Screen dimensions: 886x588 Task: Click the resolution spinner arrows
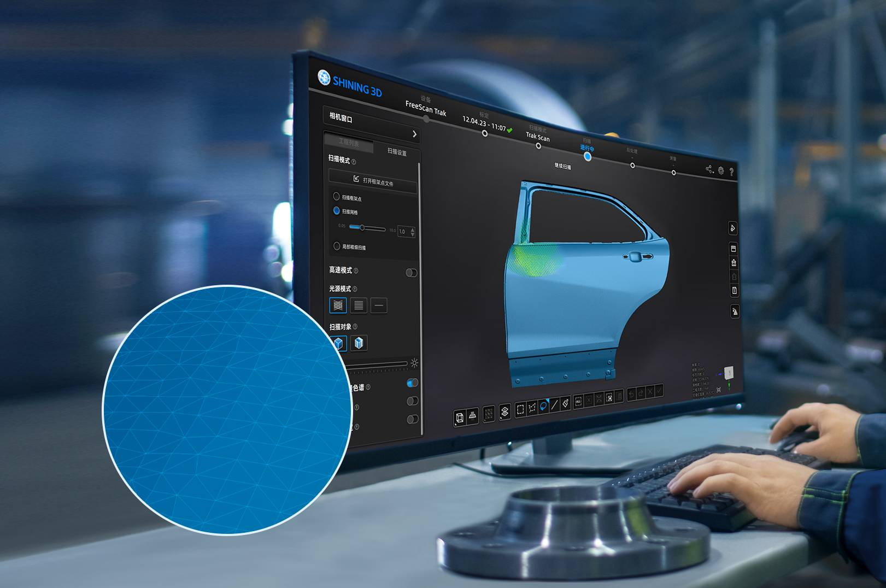413,232
